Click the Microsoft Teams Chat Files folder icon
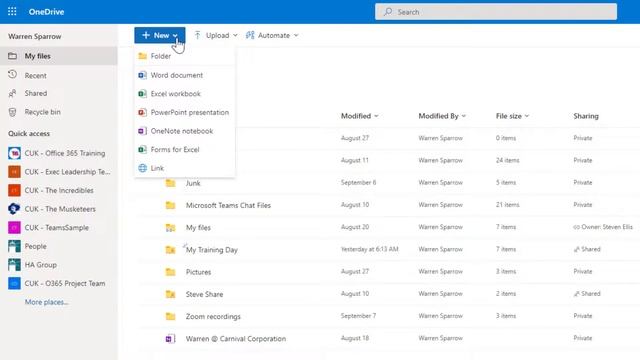 tap(170, 205)
